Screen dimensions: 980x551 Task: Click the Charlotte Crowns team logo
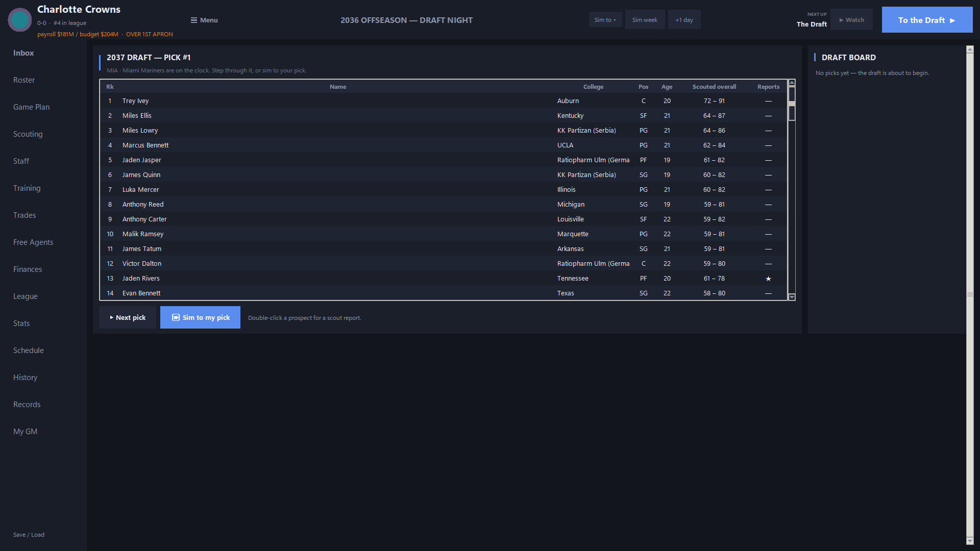pyautogui.click(x=20, y=20)
